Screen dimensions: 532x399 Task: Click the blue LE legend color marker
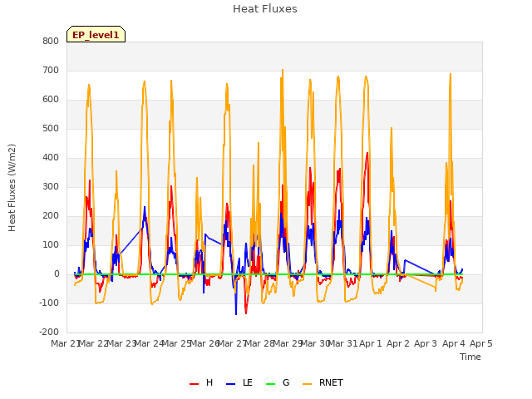230,384
